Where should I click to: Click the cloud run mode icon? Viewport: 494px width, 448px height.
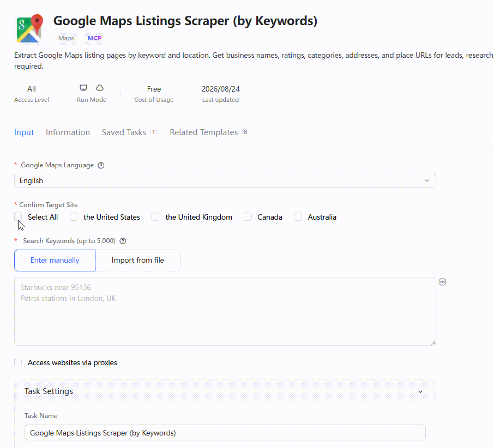point(100,88)
